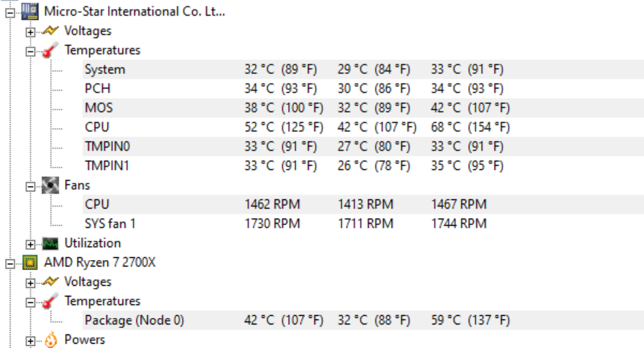Select the MOS temperature row

[363, 108]
